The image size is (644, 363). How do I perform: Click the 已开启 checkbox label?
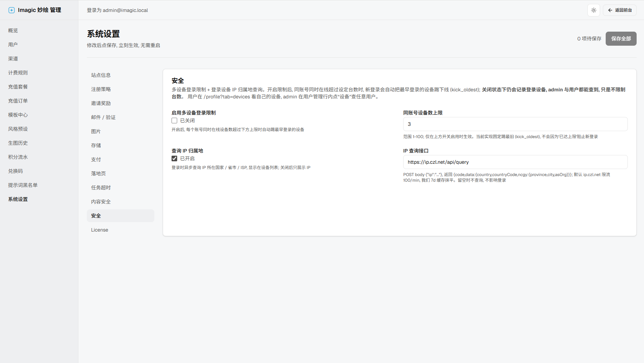[x=187, y=158]
